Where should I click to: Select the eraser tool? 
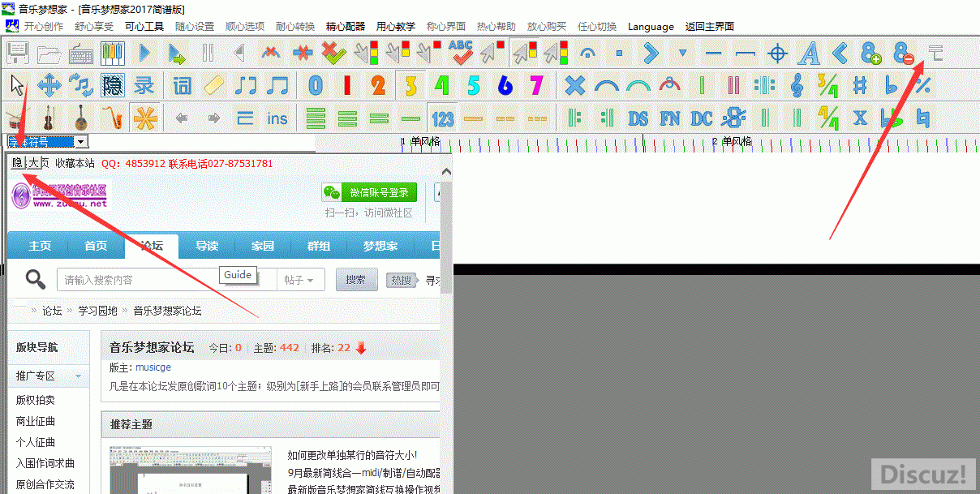[x=213, y=85]
